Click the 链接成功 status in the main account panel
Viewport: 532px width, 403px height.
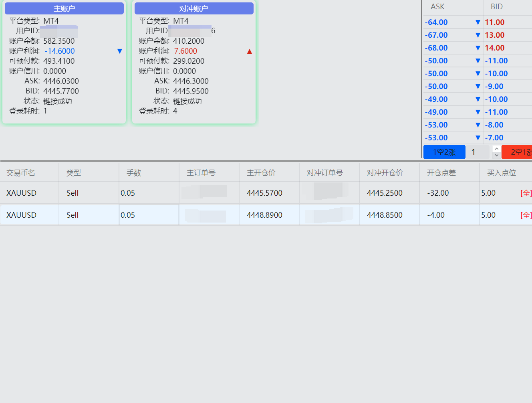coord(58,101)
